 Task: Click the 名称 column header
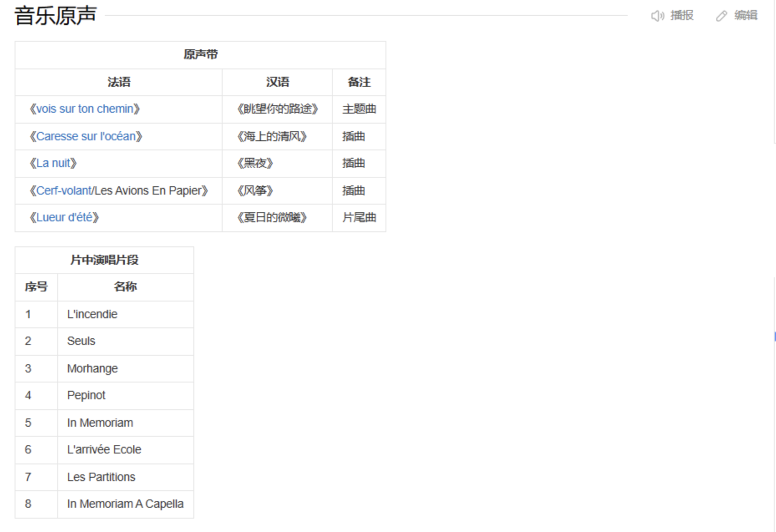pos(125,287)
